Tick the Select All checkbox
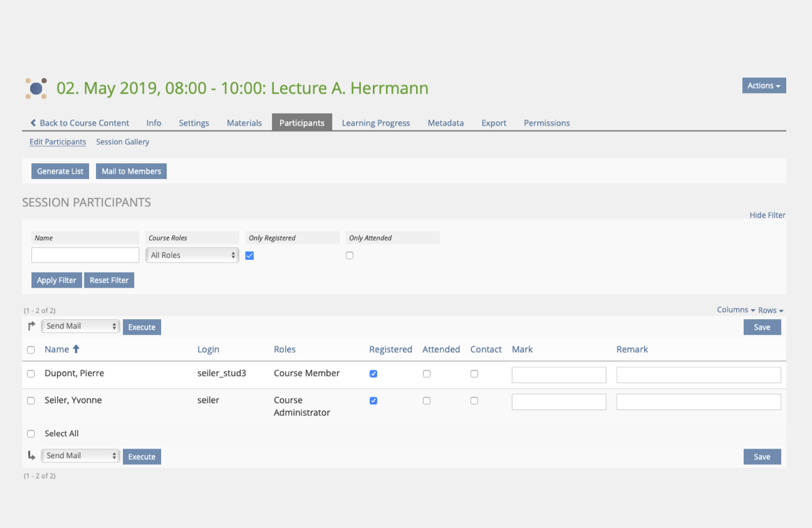The width and height of the screenshot is (812, 528). (x=31, y=434)
